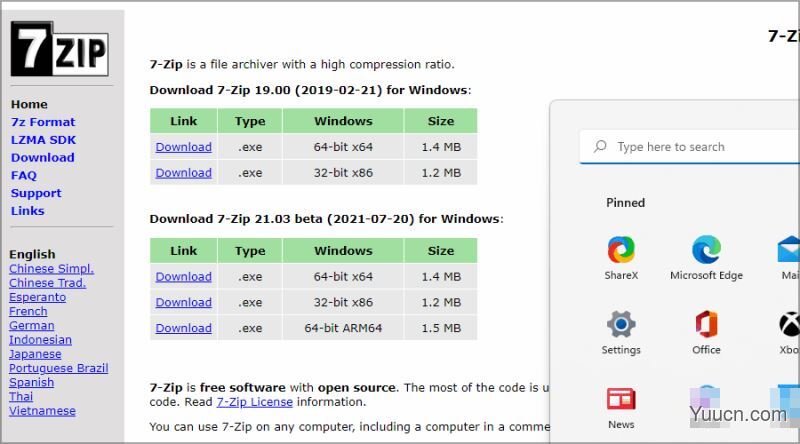Open the News pinned app
The height and width of the screenshot is (444, 800).
621,400
